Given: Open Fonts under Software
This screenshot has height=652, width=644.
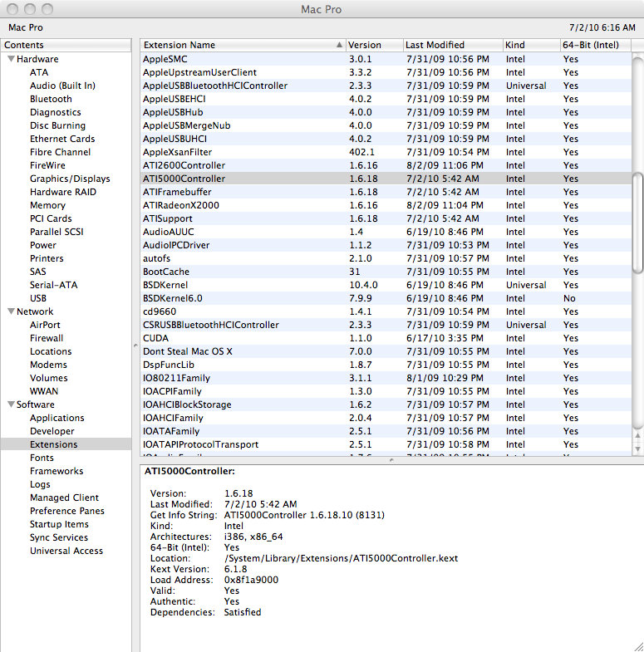Looking at the screenshot, I should point(42,458).
